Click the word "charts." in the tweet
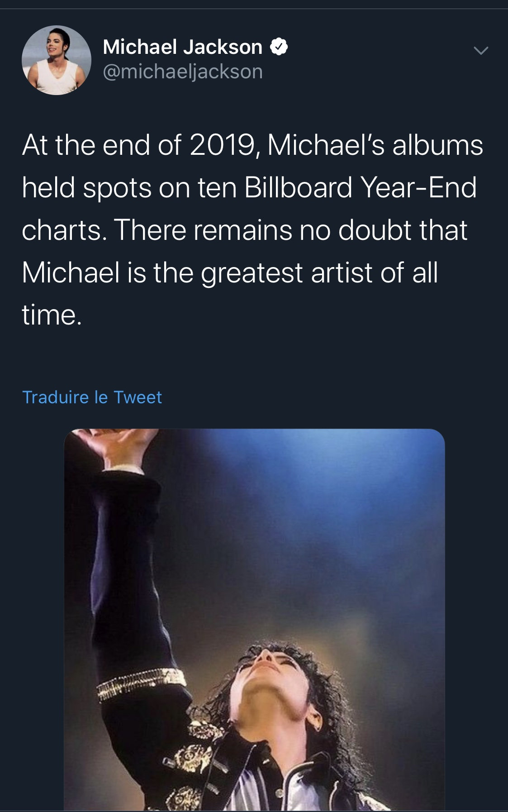The width and height of the screenshot is (508, 812). [64, 230]
